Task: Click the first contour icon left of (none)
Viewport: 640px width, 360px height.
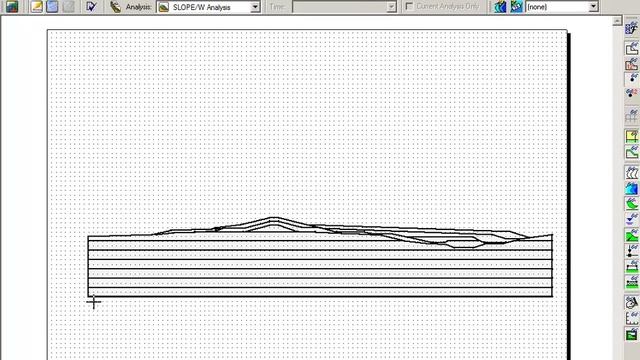Action: pos(500,7)
